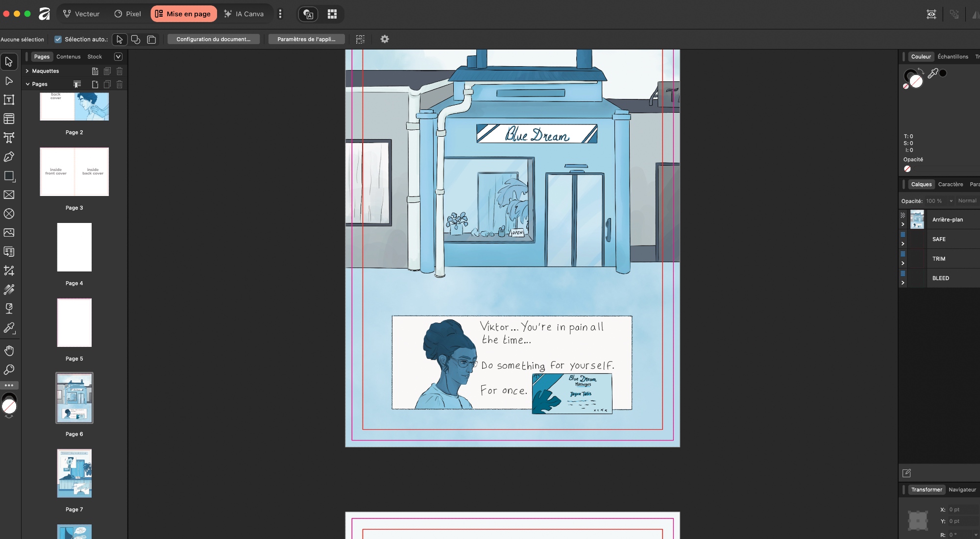980x539 pixels.
Task: Select the Table tool
Action: coord(9,119)
